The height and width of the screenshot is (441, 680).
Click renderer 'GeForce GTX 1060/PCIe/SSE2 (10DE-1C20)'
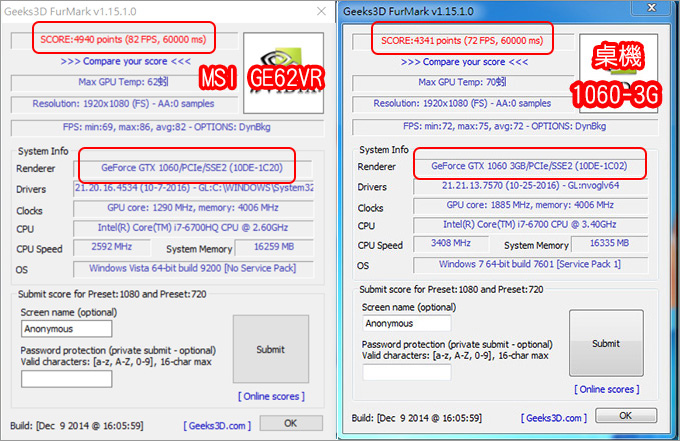[192, 168]
